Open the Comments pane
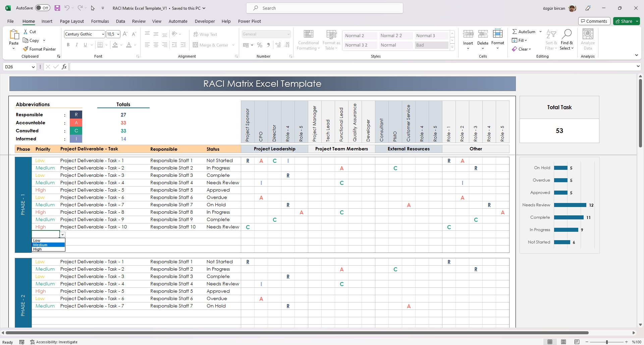644x345 pixels. [x=594, y=21]
